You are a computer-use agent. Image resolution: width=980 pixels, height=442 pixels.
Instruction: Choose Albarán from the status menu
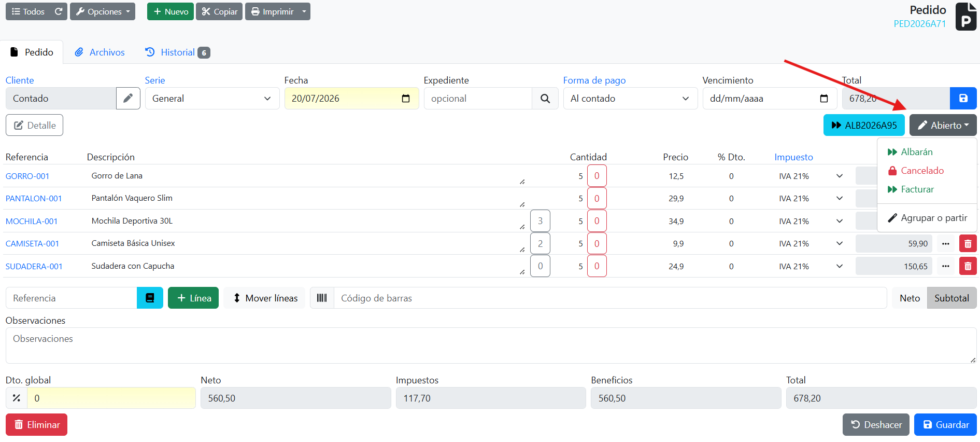tap(927, 152)
